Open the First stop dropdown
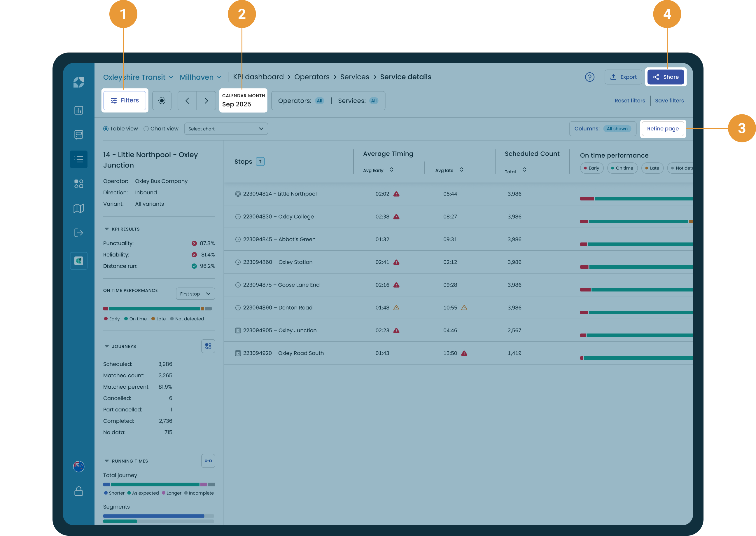The width and height of the screenshot is (756, 536). (x=195, y=294)
